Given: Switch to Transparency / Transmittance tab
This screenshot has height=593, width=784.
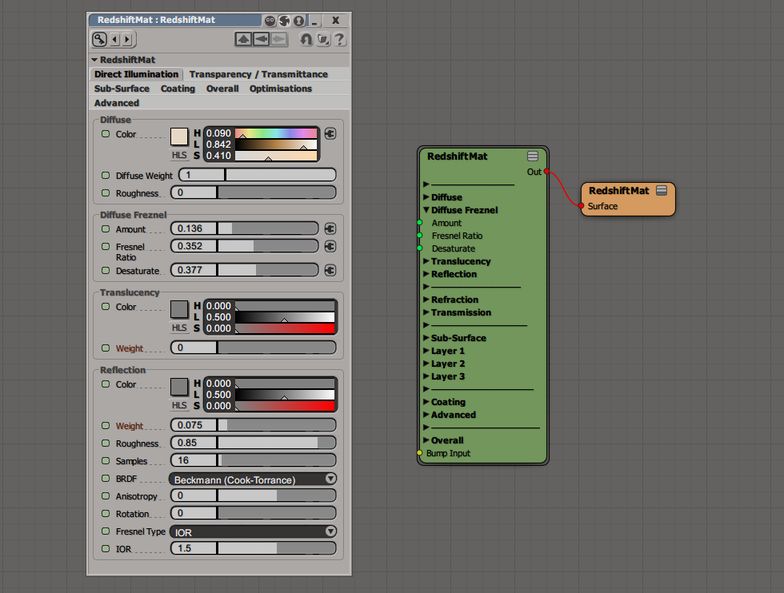Looking at the screenshot, I should point(258,74).
